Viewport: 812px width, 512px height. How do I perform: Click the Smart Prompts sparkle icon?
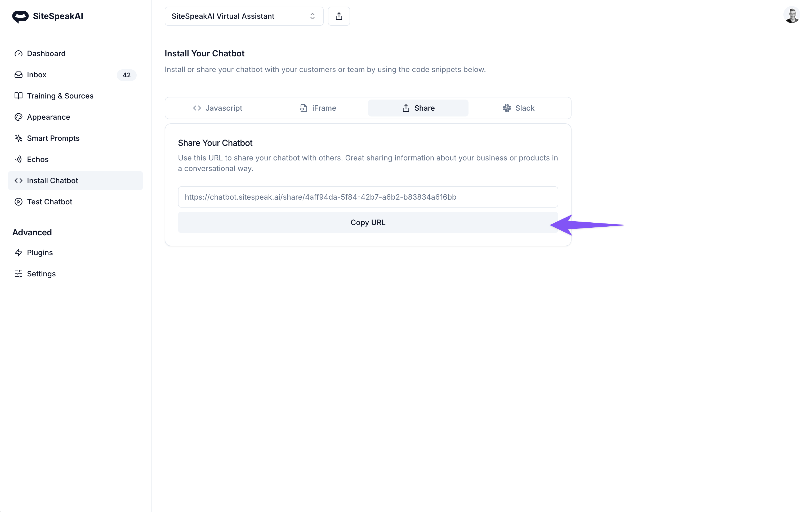19,138
